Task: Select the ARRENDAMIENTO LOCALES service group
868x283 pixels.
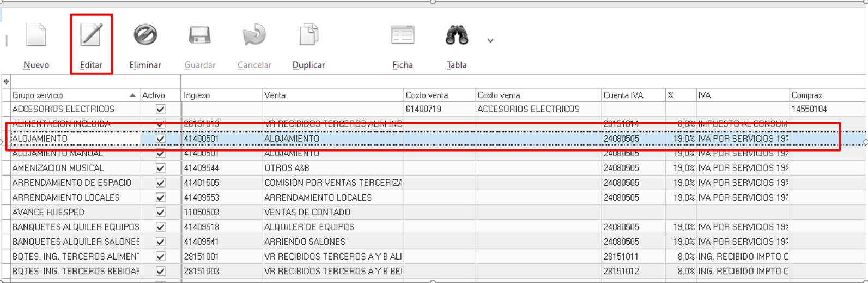Action: [x=65, y=197]
